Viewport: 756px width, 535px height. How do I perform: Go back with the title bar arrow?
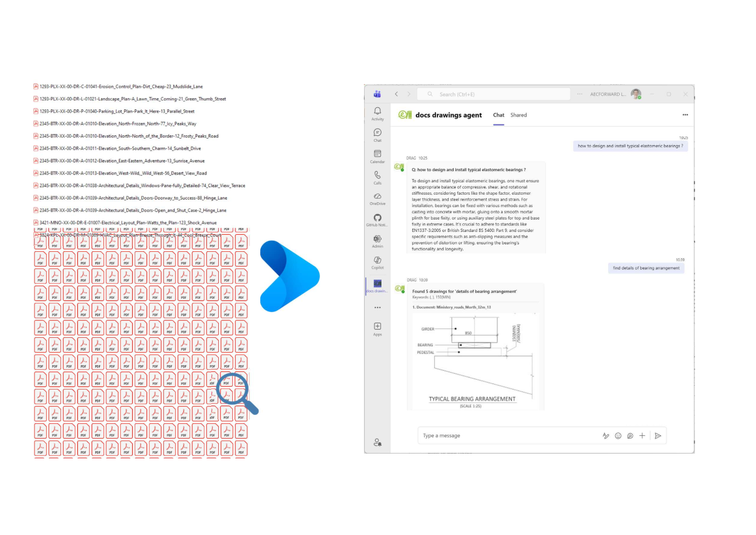click(396, 94)
